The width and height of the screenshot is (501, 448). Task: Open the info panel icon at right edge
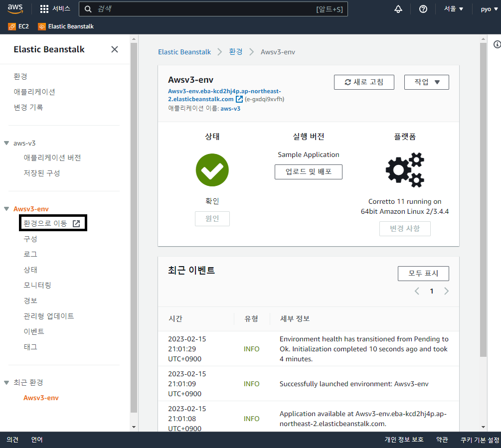(497, 44)
